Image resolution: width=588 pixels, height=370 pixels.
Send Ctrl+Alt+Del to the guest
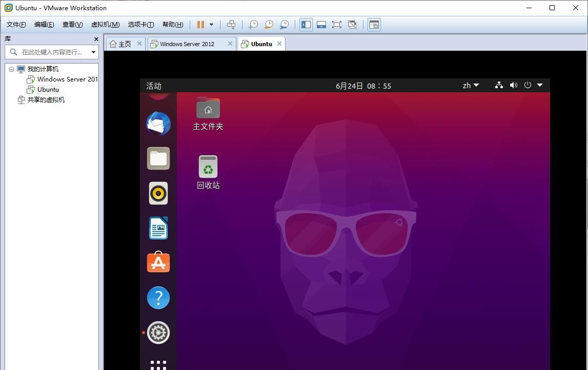tap(231, 24)
